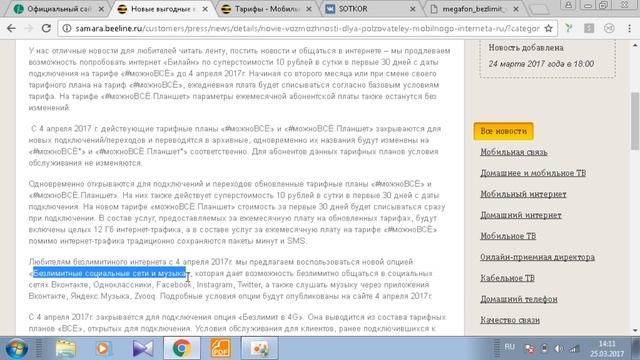Bookmark this page with the star icon
Screen dimensions: 640x360
point(548,28)
